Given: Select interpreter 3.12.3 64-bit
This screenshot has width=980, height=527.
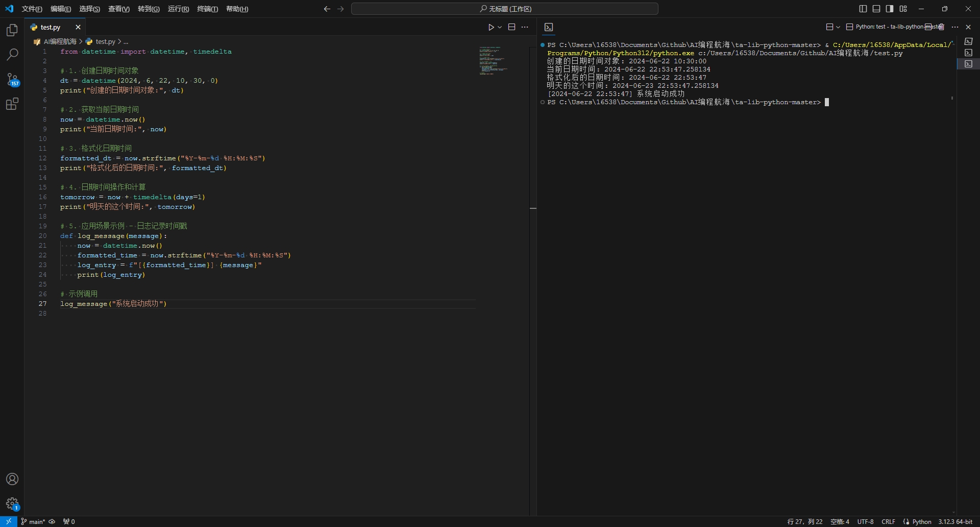Looking at the screenshot, I should click(955, 521).
